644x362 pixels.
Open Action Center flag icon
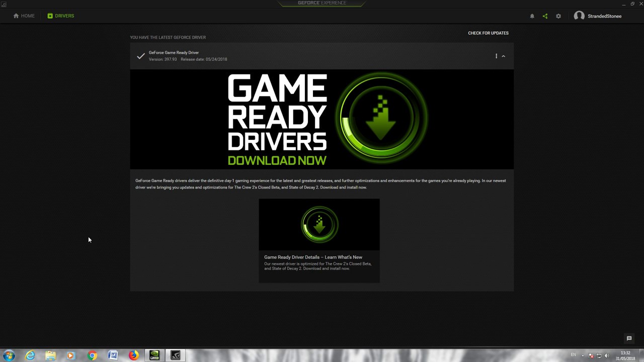click(591, 356)
